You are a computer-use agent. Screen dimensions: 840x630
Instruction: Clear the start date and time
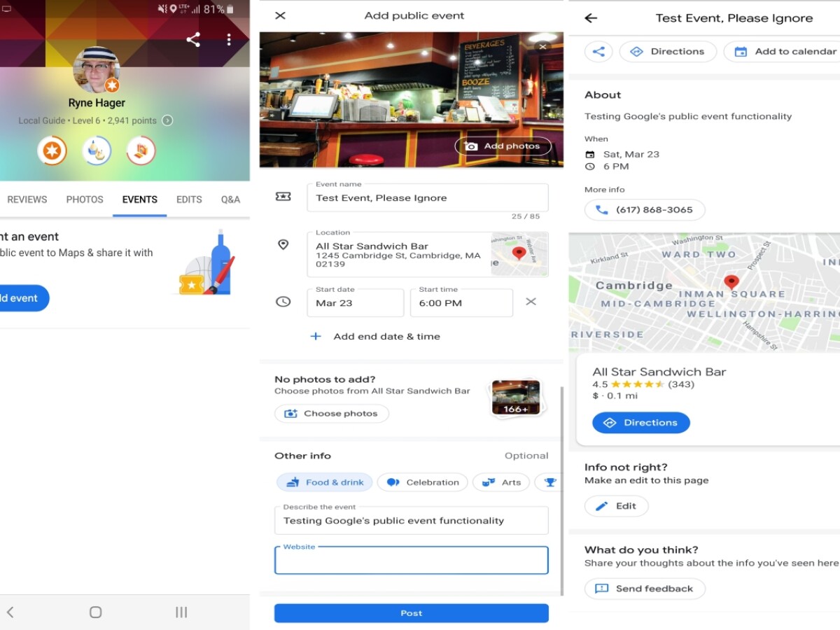click(x=531, y=302)
